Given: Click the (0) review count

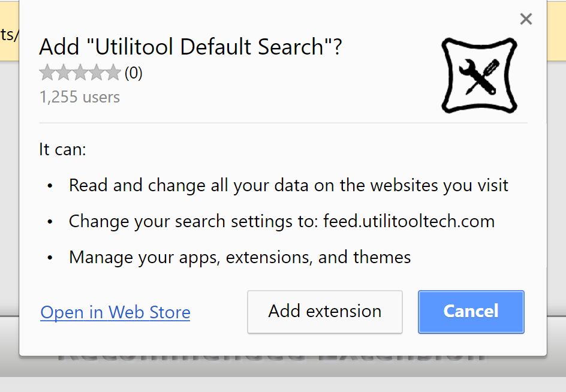Looking at the screenshot, I should point(133,73).
